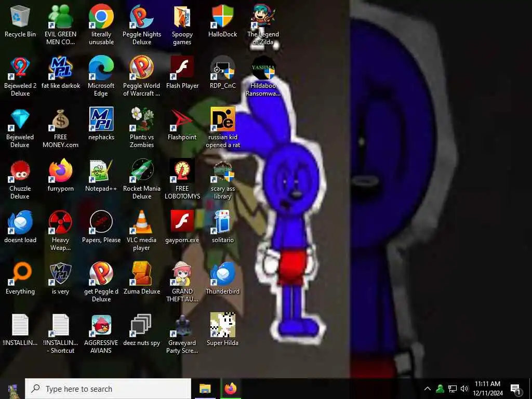Select the Plants vs Zombies icon
Image resolution: width=532 pixels, height=399 pixels.
(141, 119)
